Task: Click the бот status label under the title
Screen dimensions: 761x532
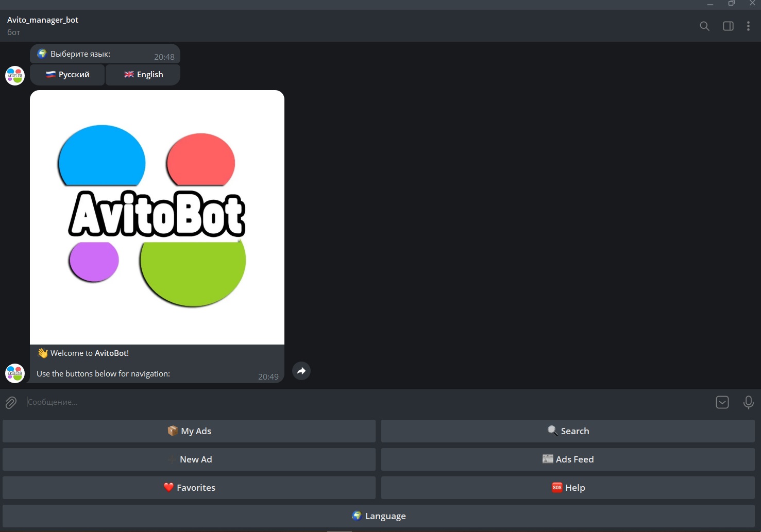Action: point(14,32)
